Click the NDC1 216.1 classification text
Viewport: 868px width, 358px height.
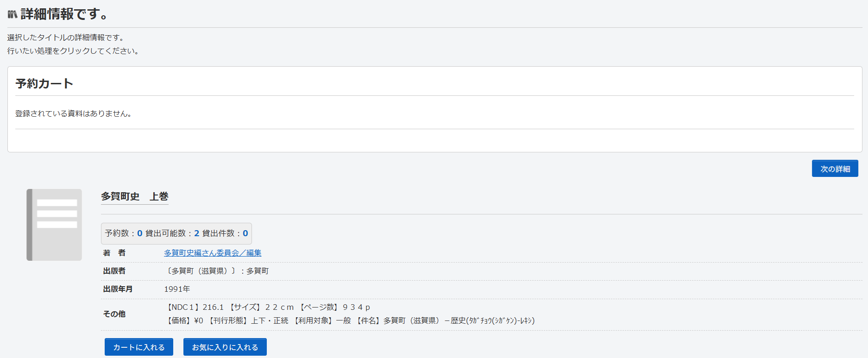[195, 307]
